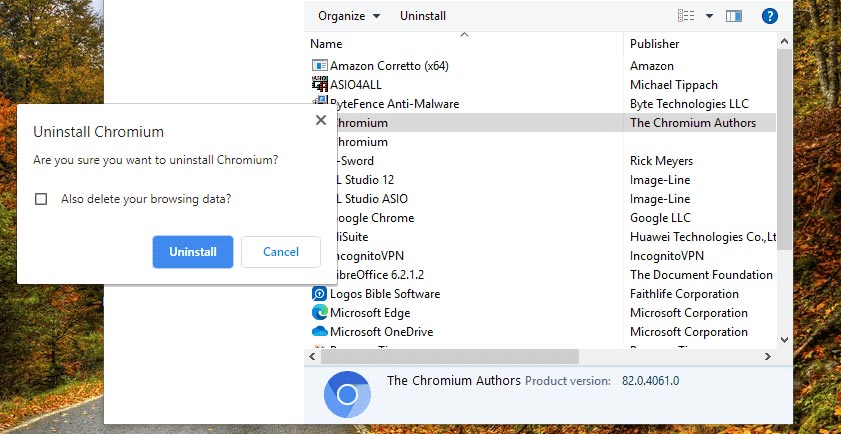Confirm with the blue Uninstall button
Image resolution: width=841 pixels, height=434 pixels.
tap(193, 252)
